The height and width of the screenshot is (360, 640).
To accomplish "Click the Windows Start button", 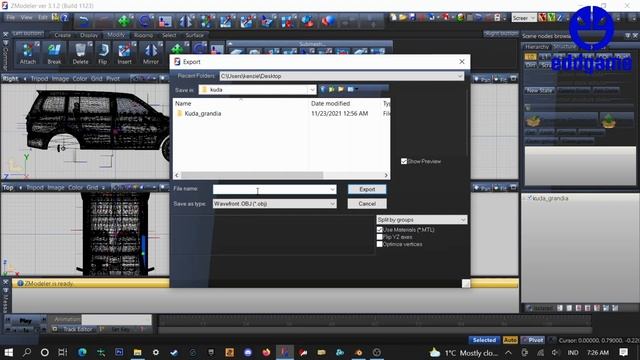I will click(x=9, y=352).
